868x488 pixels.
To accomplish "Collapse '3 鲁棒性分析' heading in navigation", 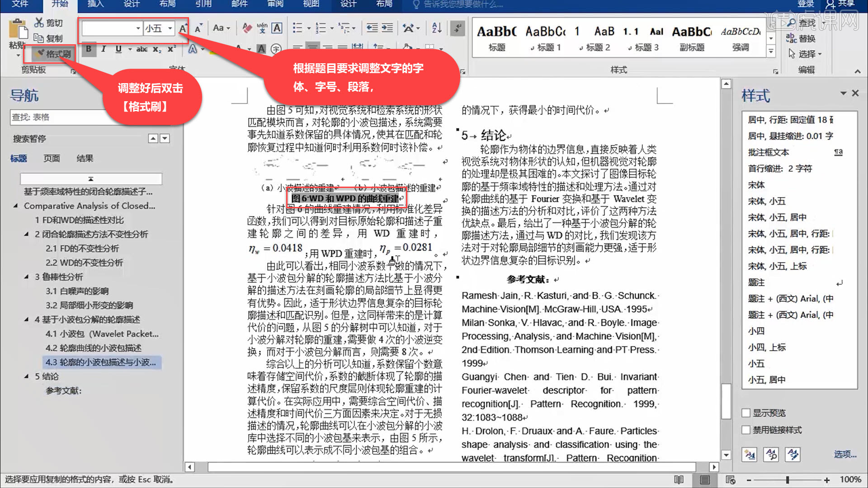I will coord(26,277).
